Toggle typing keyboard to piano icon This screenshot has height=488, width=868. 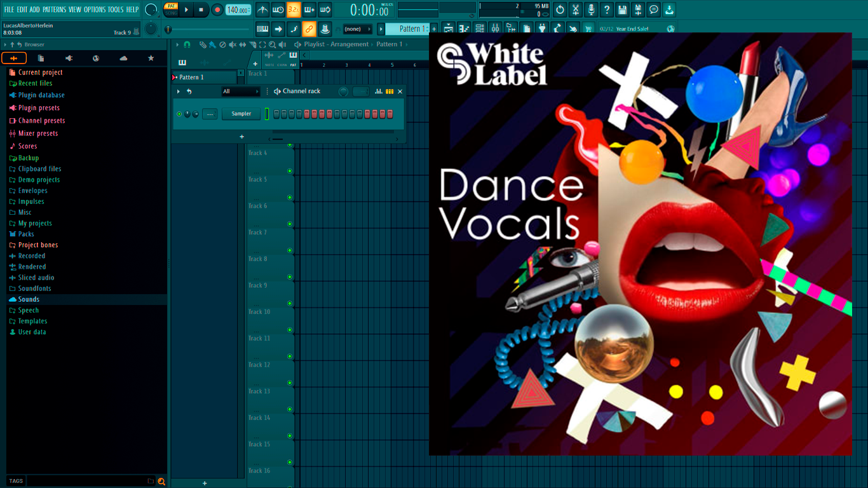pyautogui.click(x=262, y=29)
